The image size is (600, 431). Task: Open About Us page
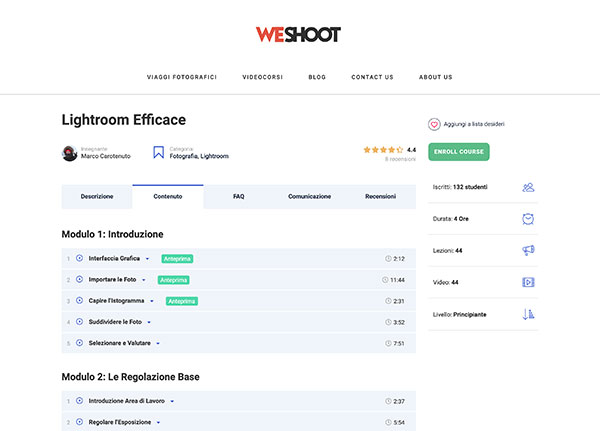coord(435,77)
